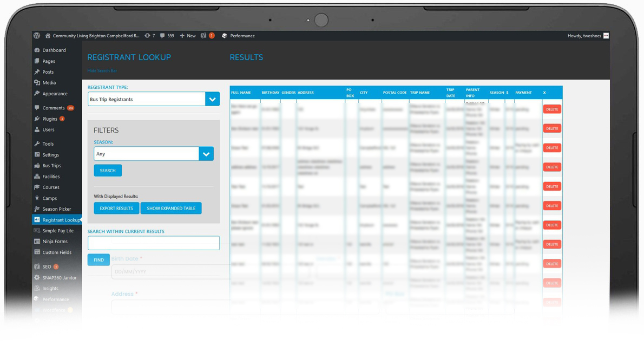Image resolution: width=644 pixels, height=358 pixels.
Task: Expand the Registrant Type dropdown arrow
Action: [x=212, y=99]
